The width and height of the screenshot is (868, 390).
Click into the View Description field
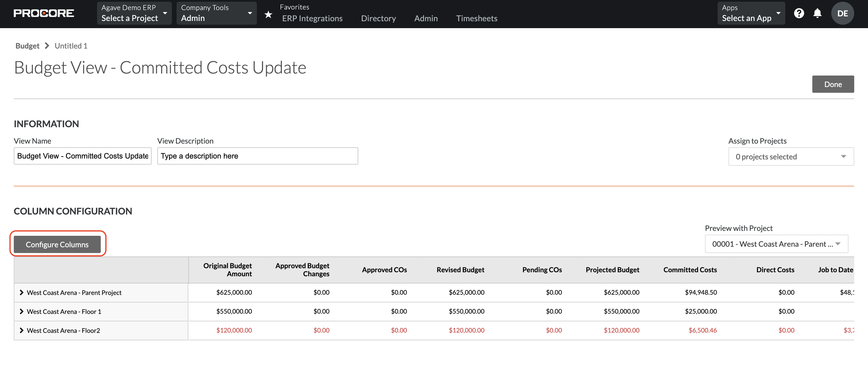click(x=257, y=156)
